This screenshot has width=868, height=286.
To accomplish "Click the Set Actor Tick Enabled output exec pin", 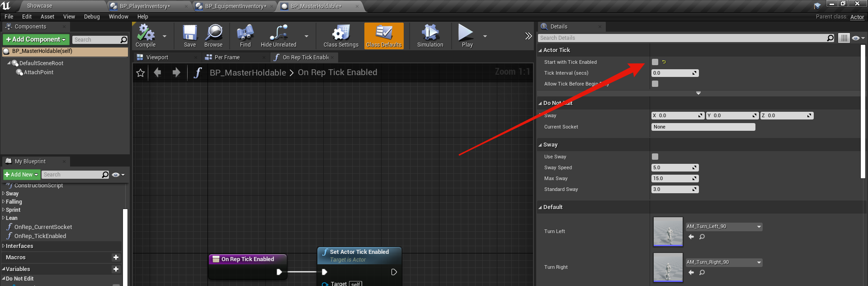I will click(x=394, y=272).
